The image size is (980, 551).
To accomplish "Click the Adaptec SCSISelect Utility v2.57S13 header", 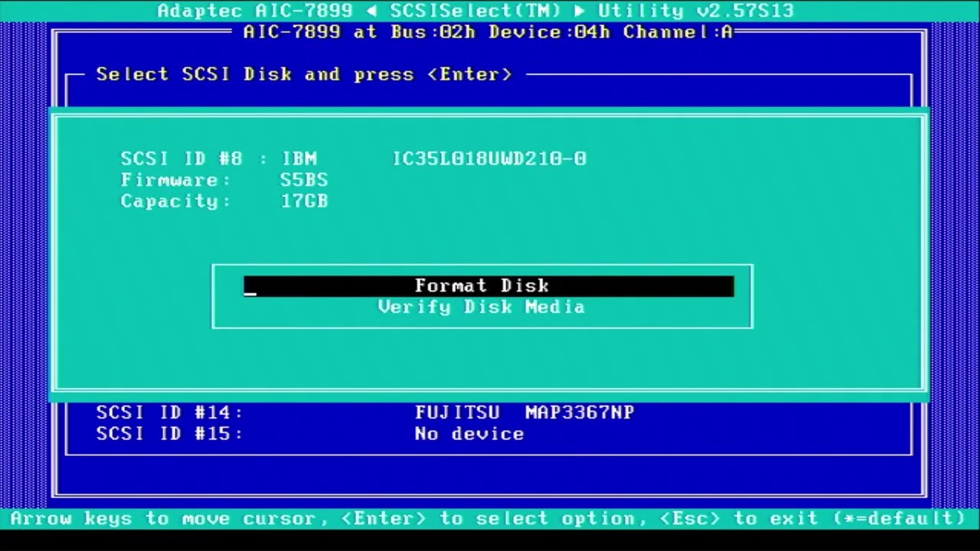I will tap(475, 11).
